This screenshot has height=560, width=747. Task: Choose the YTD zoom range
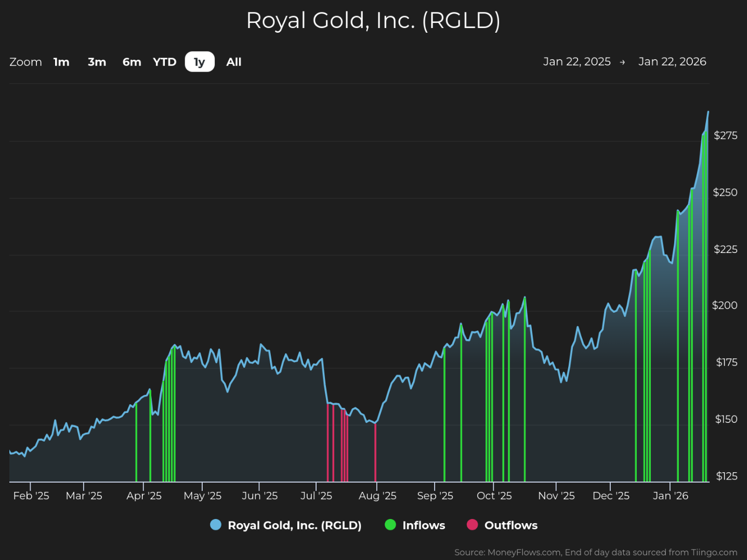(x=165, y=62)
